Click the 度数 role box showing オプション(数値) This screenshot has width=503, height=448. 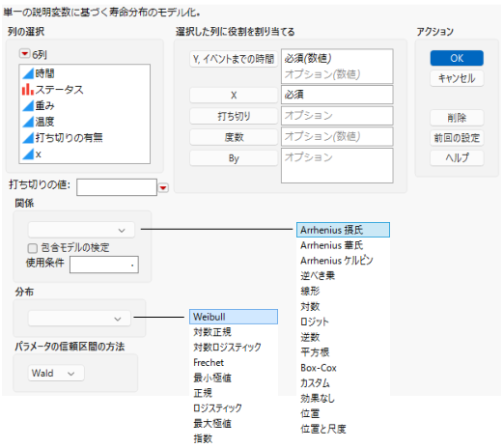(337, 136)
